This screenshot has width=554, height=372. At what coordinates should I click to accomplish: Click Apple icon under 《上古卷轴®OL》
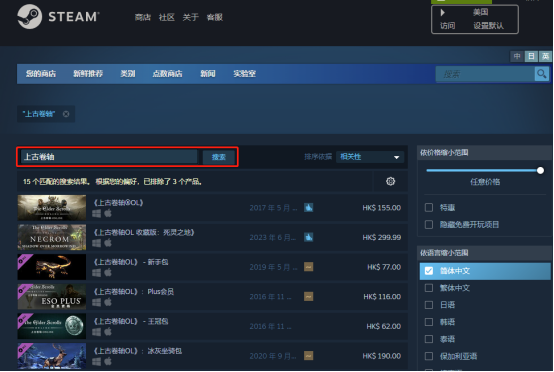tap(108, 213)
